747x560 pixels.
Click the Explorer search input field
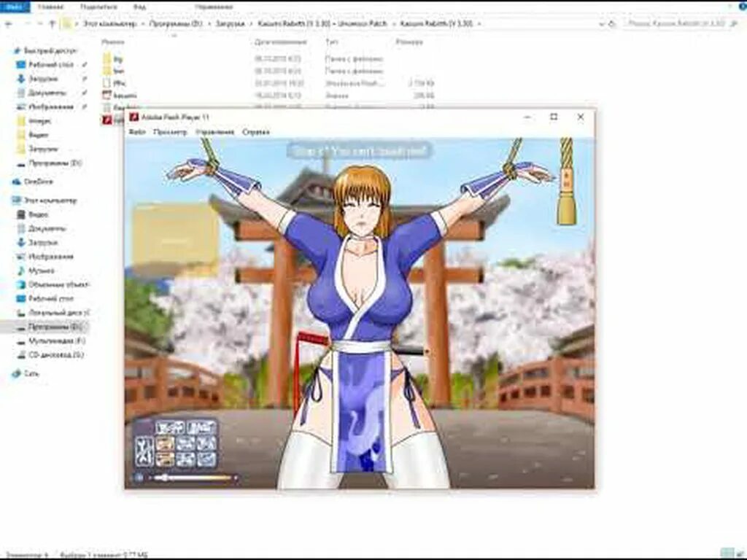point(681,23)
